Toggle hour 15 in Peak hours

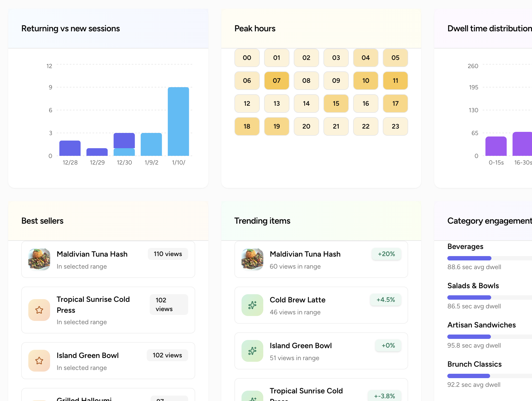coord(336,104)
